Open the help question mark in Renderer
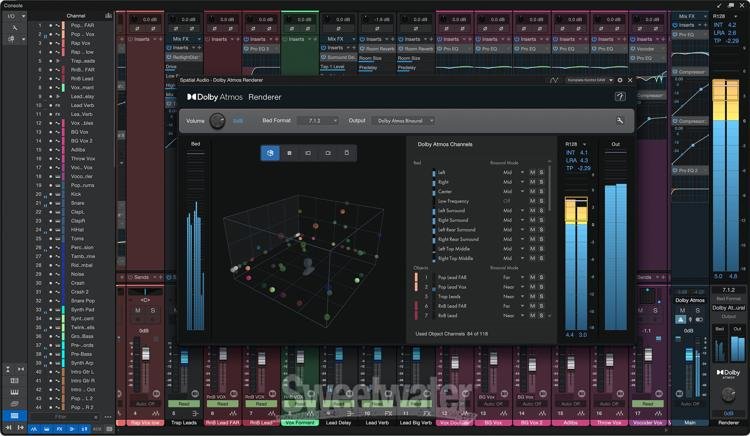 [620, 97]
